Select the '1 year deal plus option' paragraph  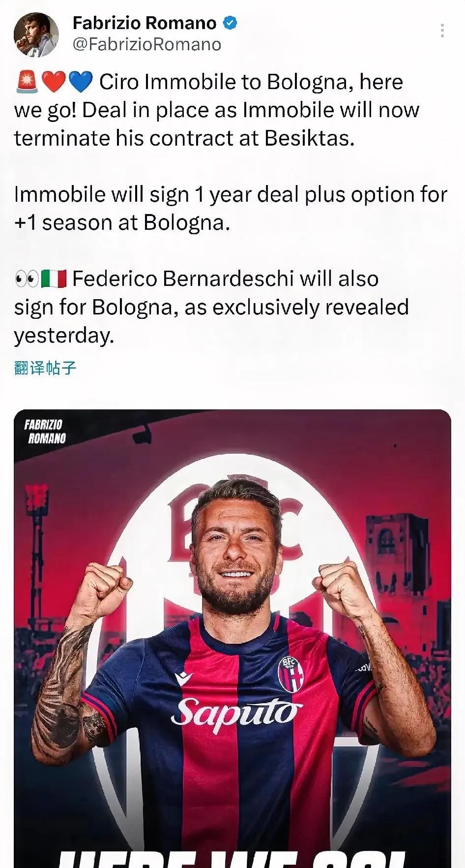[x=231, y=208]
